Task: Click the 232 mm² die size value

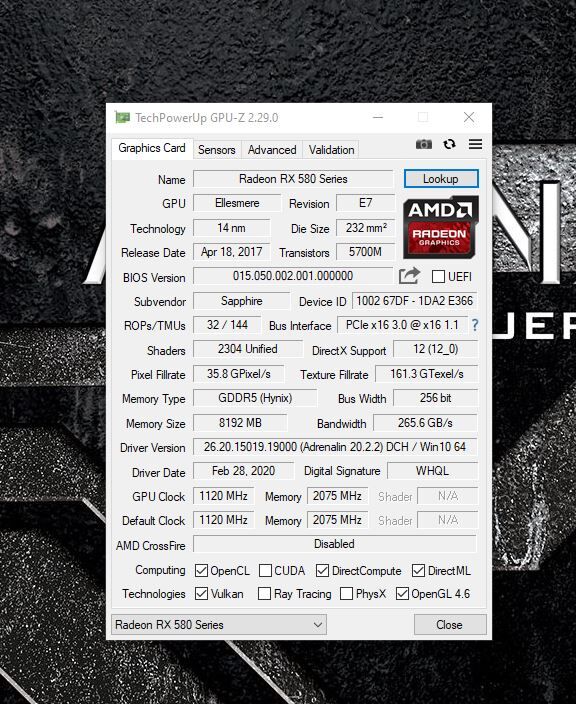Action: (x=365, y=228)
